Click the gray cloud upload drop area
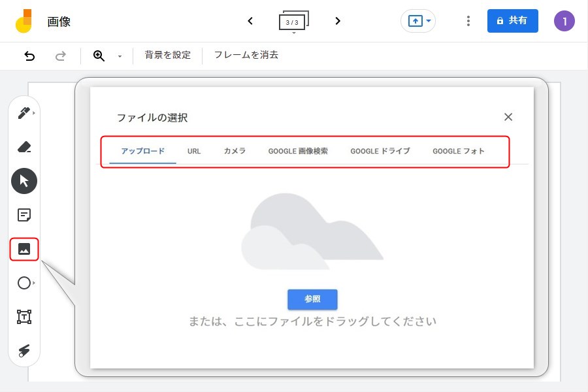588x392 pixels. 312,231
